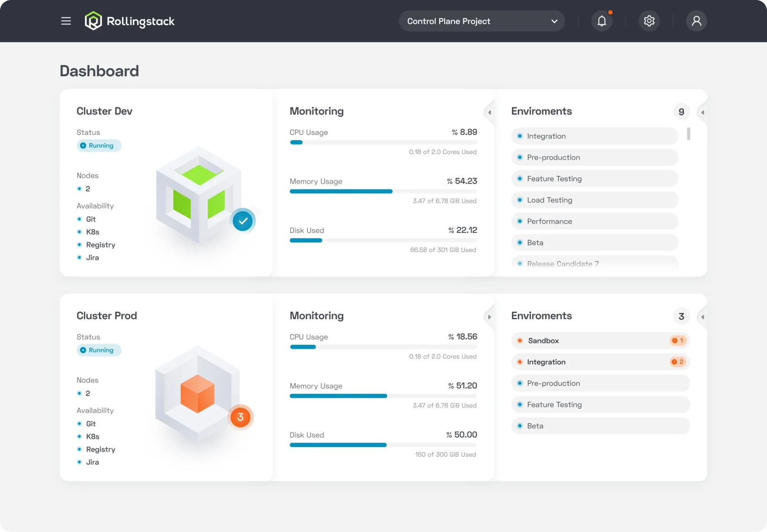The height and width of the screenshot is (532, 767).
Task: Click Cluster Dev CPU Usage progress bar
Action: point(383,142)
